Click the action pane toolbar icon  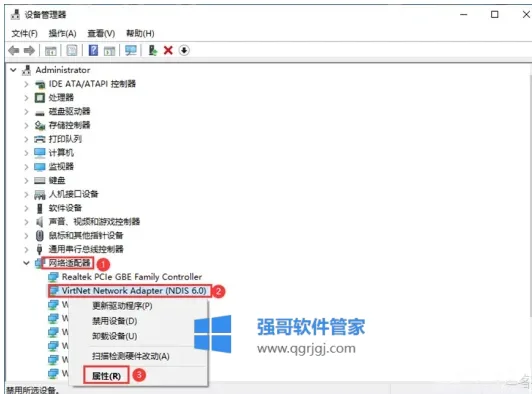[x=109, y=51]
